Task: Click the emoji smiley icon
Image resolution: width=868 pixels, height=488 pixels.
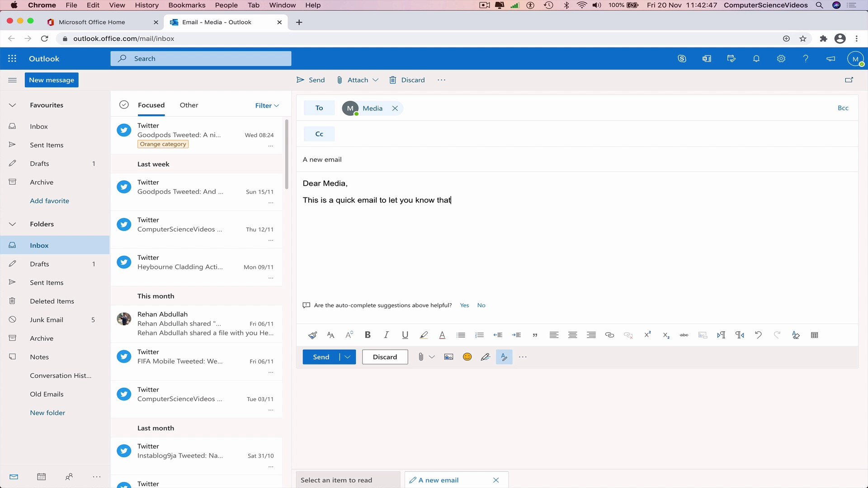Action: tap(467, 357)
